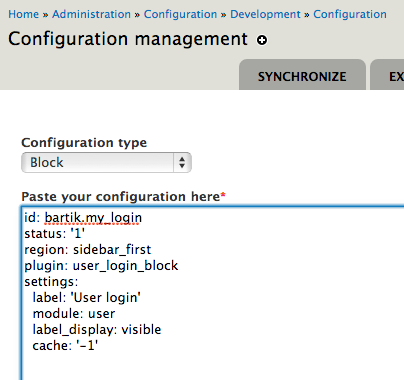Click the line "label: 'User login'"

[87, 297]
